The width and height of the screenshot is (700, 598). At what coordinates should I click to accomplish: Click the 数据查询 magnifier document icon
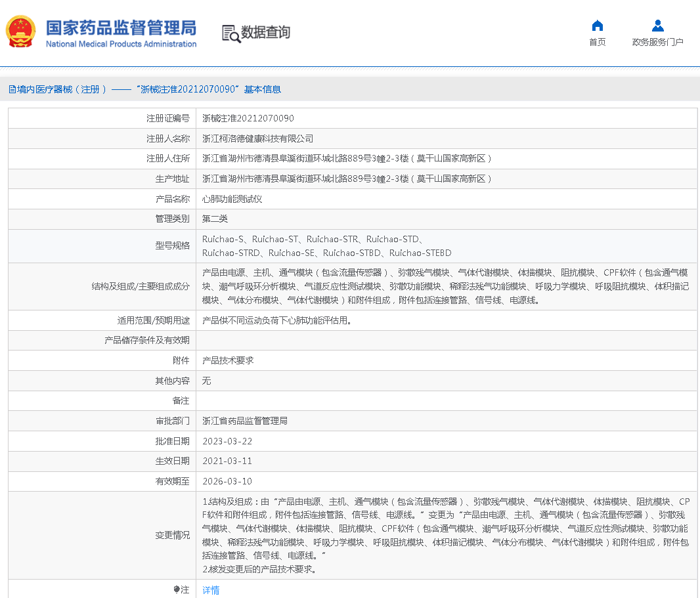(230, 33)
